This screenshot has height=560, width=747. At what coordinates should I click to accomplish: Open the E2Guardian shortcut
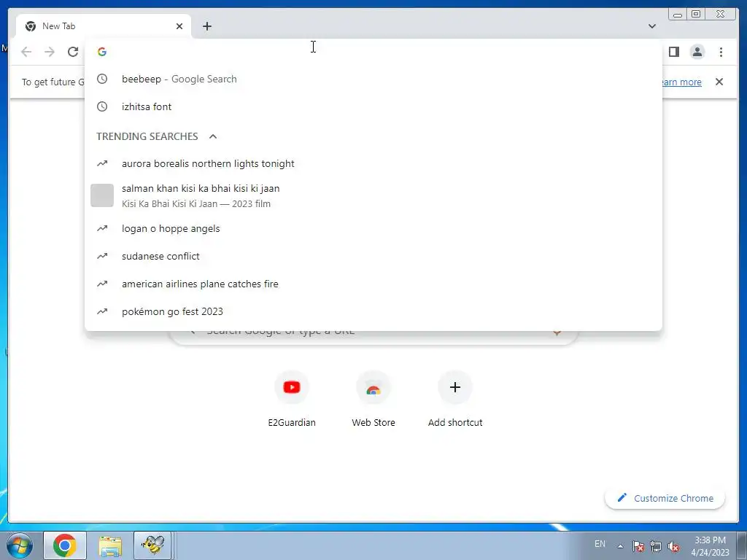coord(292,399)
